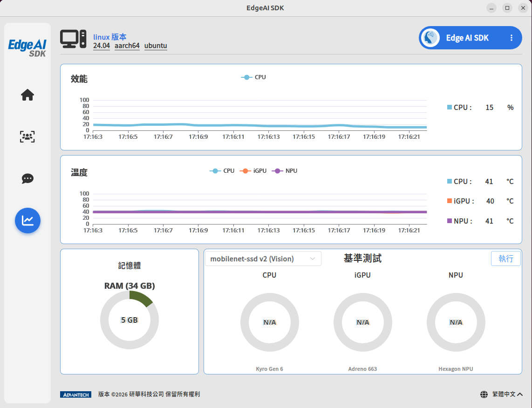Click the RAM usage donut showing 5 GB
This screenshot has height=408, width=532.
click(x=129, y=320)
